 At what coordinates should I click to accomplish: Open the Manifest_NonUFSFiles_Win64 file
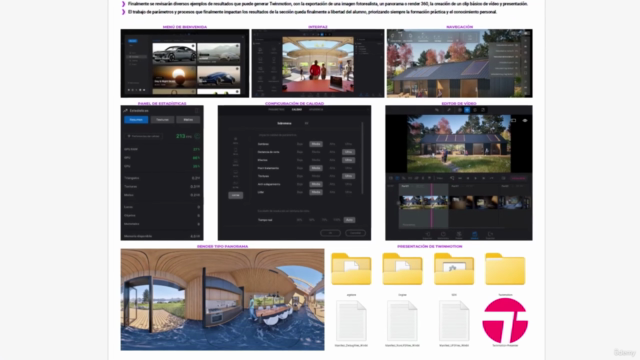tap(402, 321)
